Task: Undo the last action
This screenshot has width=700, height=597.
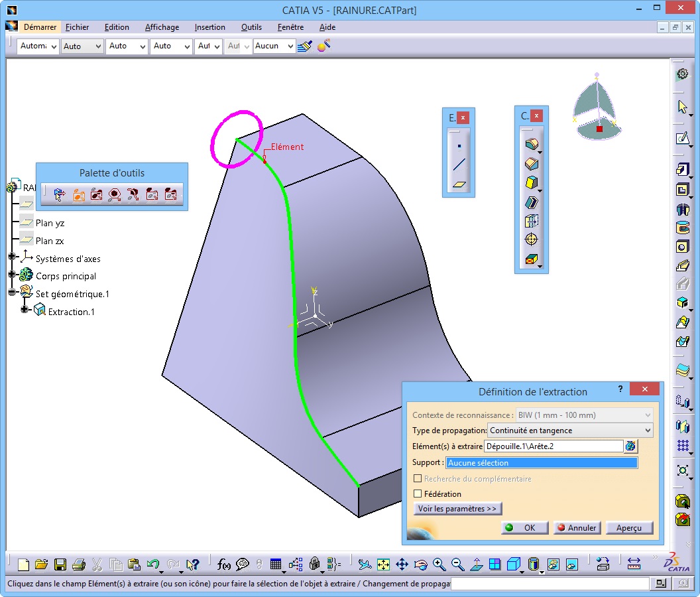Action: (153, 564)
